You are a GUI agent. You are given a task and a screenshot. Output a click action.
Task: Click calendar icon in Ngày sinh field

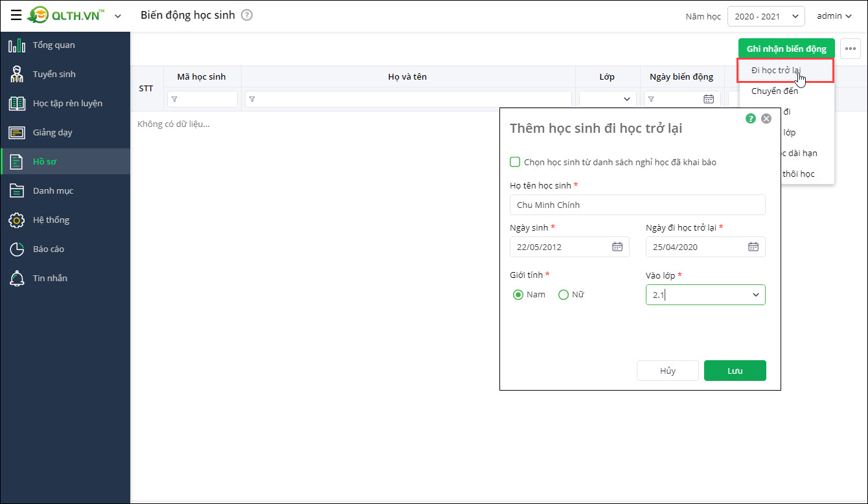coord(617,247)
